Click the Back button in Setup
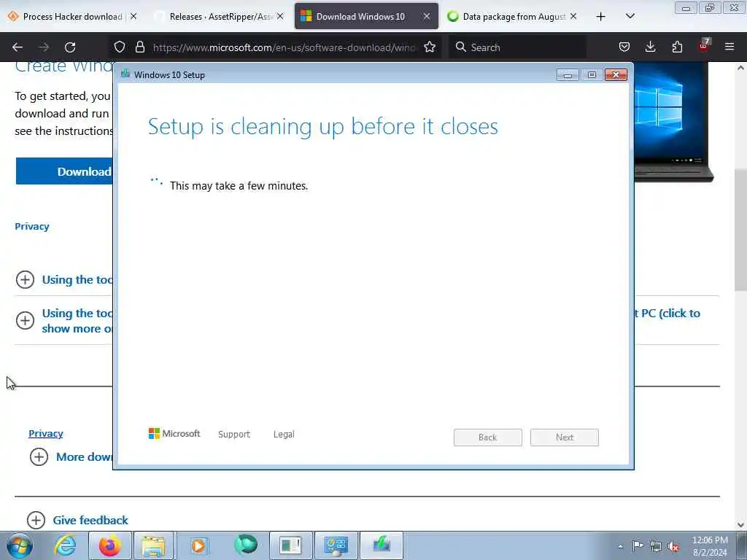 click(x=488, y=437)
